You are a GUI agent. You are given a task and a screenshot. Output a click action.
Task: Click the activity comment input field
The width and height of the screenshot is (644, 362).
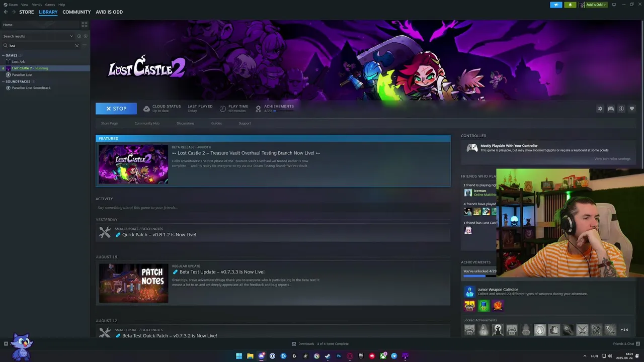(x=273, y=208)
